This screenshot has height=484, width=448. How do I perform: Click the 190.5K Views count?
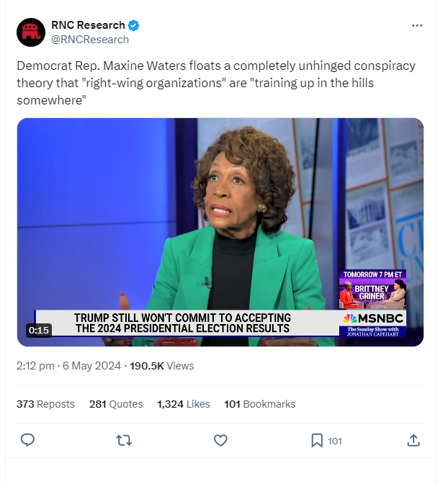click(x=162, y=366)
